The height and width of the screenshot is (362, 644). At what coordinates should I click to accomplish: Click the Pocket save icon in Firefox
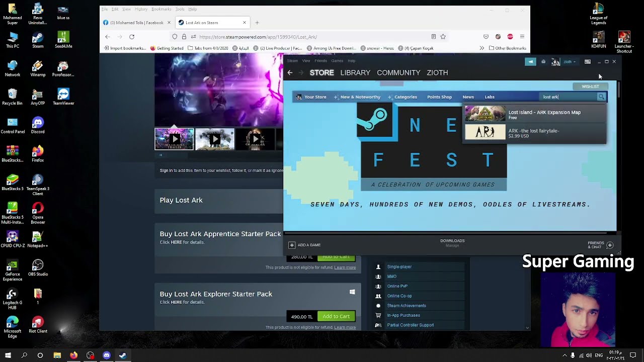click(486, 37)
